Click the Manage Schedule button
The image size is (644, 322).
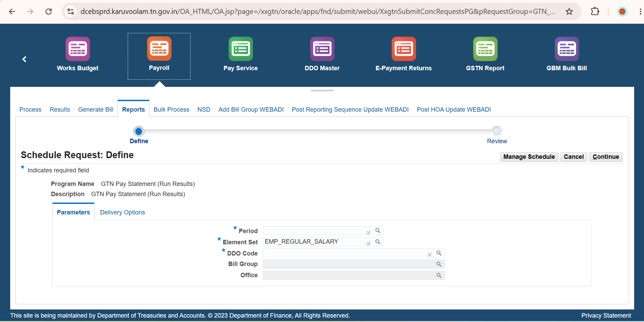point(529,157)
